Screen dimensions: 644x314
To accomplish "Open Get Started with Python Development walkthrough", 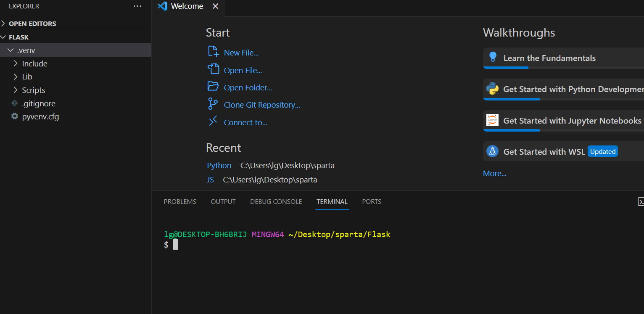I will click(x=563, y=89).
